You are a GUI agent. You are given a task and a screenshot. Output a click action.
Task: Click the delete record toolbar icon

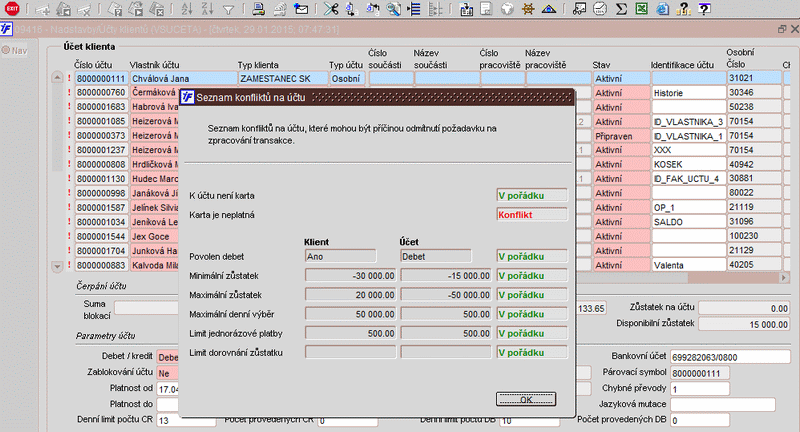[83, 9]
